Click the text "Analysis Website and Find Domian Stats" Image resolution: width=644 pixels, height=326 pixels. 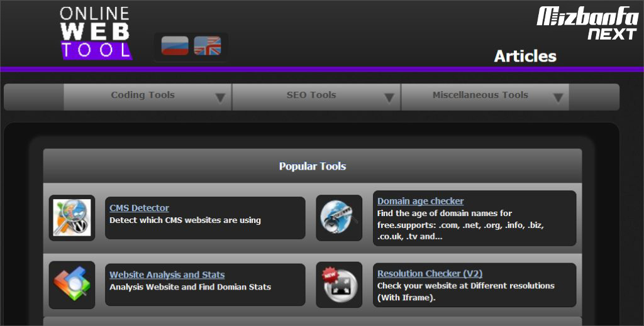point(190,287)
